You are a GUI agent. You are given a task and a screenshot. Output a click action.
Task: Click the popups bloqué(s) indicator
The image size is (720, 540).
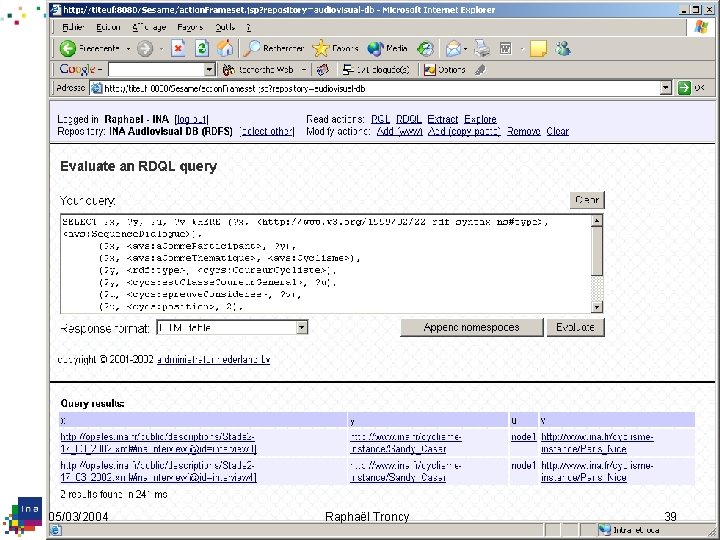click(x=376, y=70)
